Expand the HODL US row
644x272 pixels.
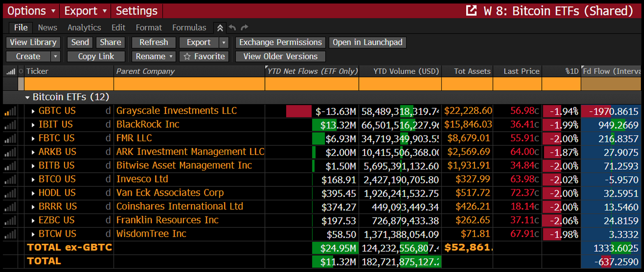pos(33,193)
